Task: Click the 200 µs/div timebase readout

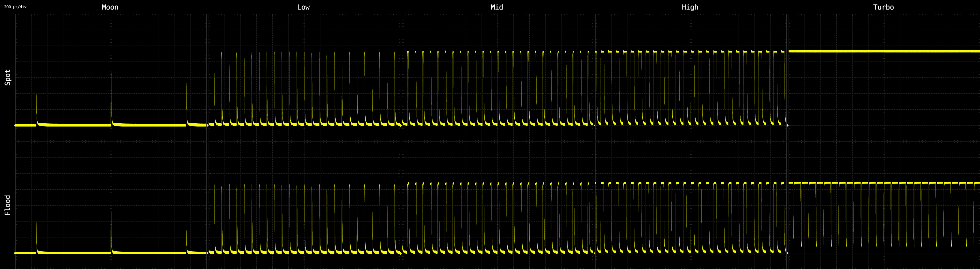Action: pos(15,7)
